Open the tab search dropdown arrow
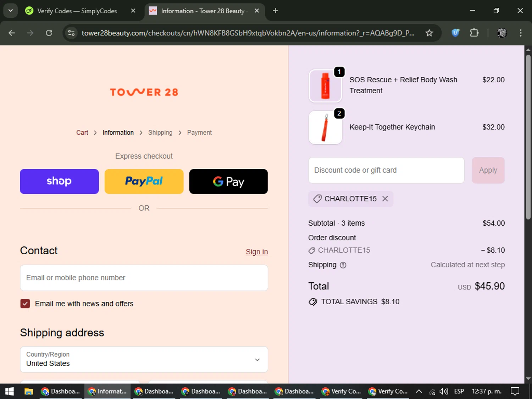The image size is (532, 399). click(11, 11)
